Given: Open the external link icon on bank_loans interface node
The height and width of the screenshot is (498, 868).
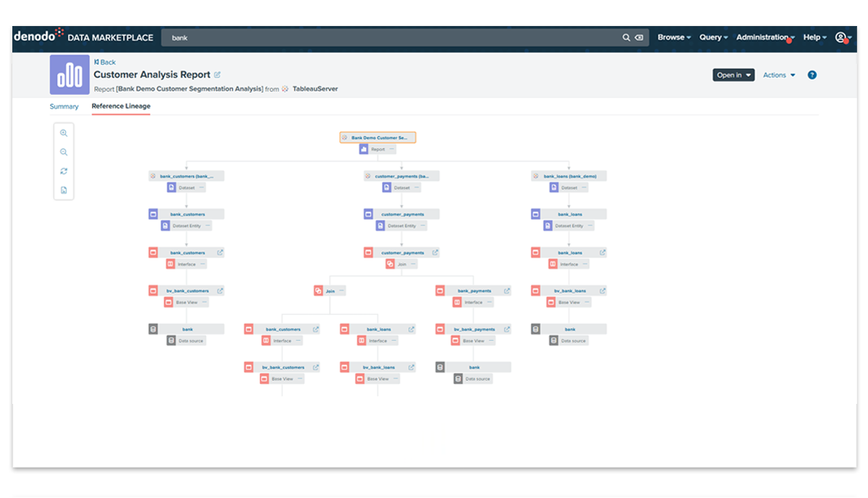Looking at the screenshot, I should coord(603,253).
